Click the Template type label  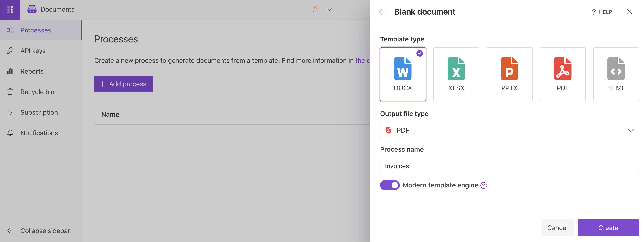pos(402,39)
